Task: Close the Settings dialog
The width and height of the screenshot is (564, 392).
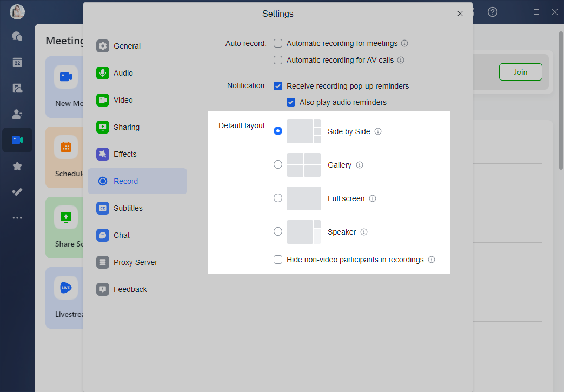Action: (x=460, y=14)
